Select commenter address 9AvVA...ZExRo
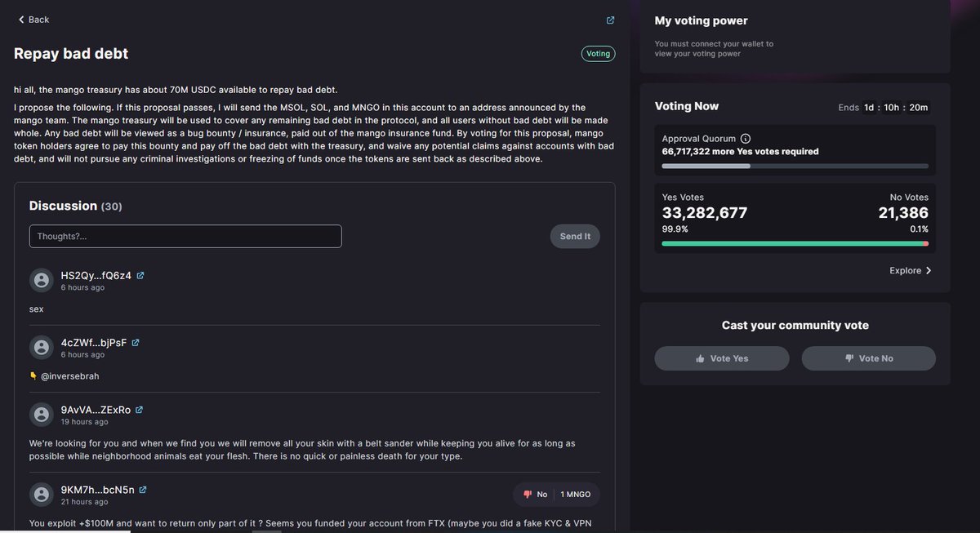 pyautogui.click(x=95, y=410)
